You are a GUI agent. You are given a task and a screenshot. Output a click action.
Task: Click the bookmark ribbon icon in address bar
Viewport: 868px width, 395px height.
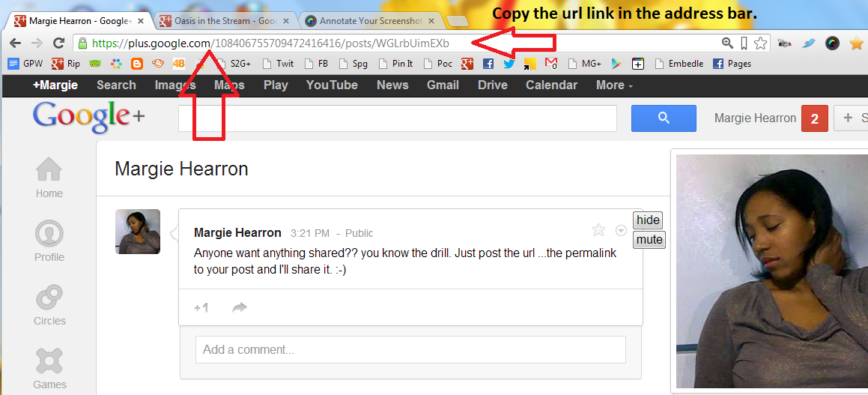pos(744,43)
